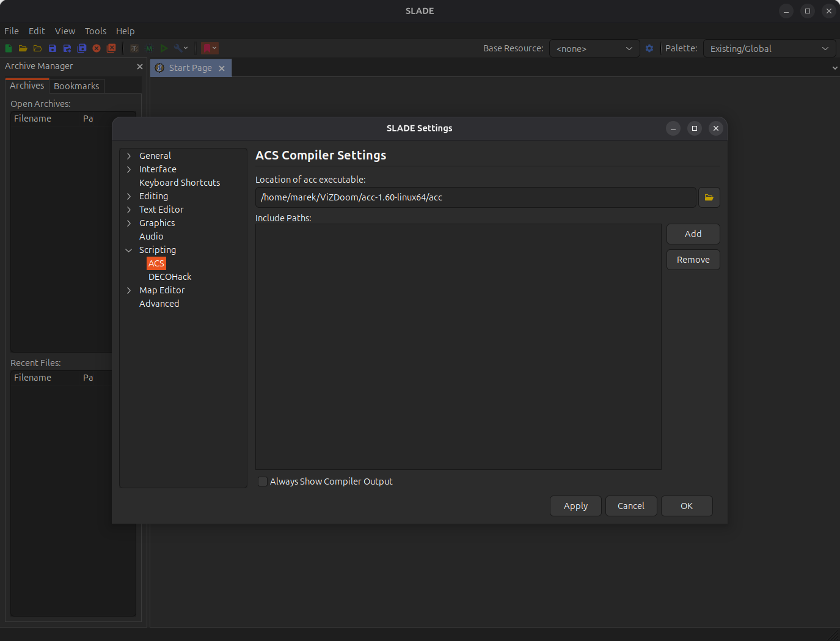Open the Base Resource settings gear
The width and height of the screenshot is (840, 641).
click(x=649, y=48)
